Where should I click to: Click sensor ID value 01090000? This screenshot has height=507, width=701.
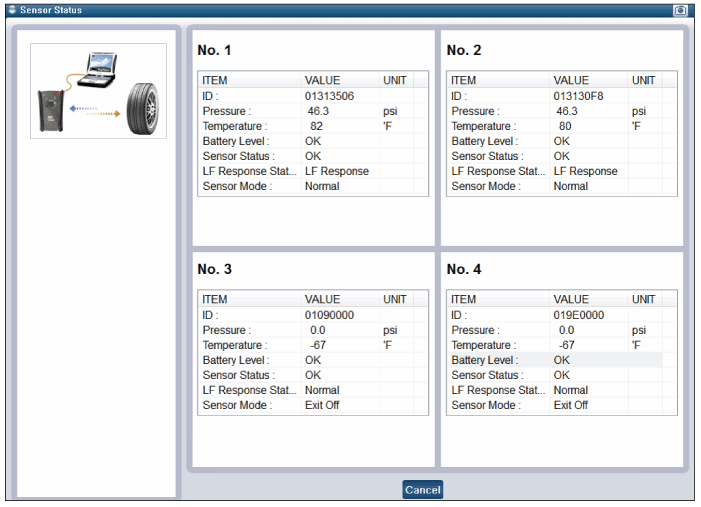(329, 315)
